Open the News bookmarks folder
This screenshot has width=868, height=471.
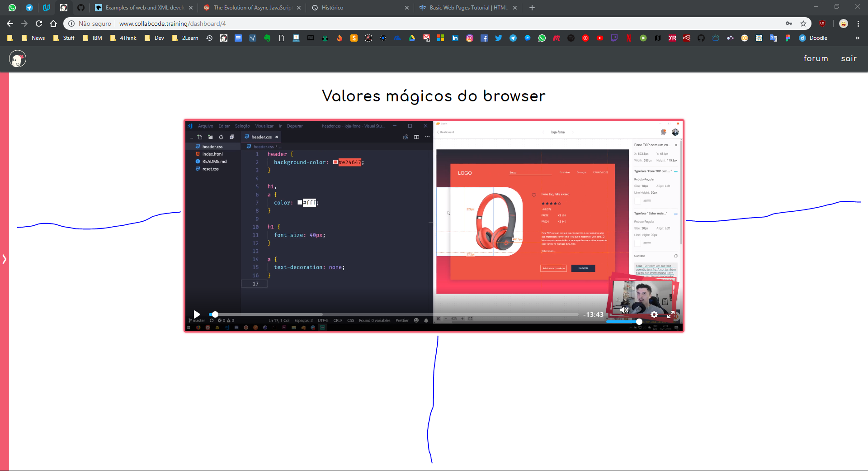click(x=33, y=38)
